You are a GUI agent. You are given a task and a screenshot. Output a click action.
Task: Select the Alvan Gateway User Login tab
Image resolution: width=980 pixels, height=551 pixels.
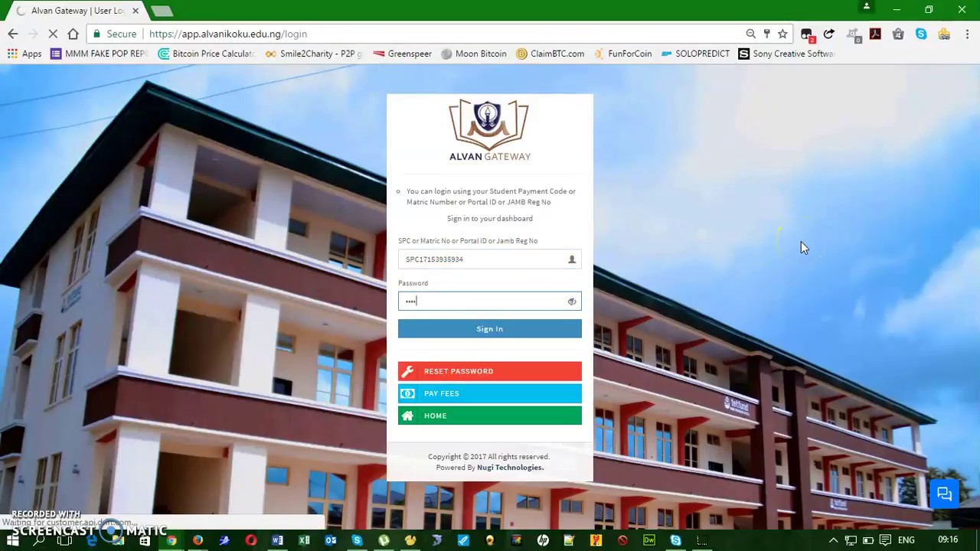[77, 11]
